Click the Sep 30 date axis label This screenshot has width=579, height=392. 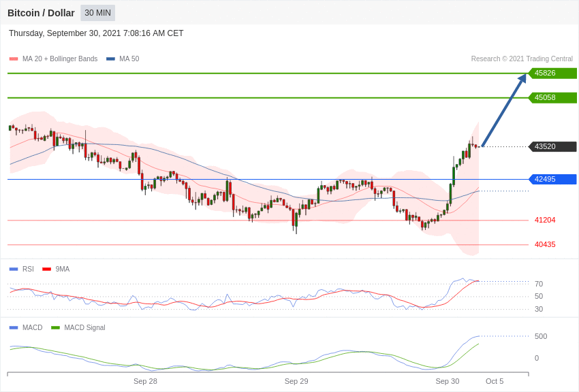click(447, 381)
